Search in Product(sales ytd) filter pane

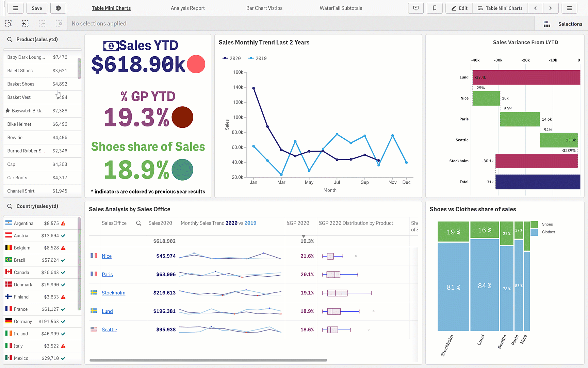click(x=10, y=40)
